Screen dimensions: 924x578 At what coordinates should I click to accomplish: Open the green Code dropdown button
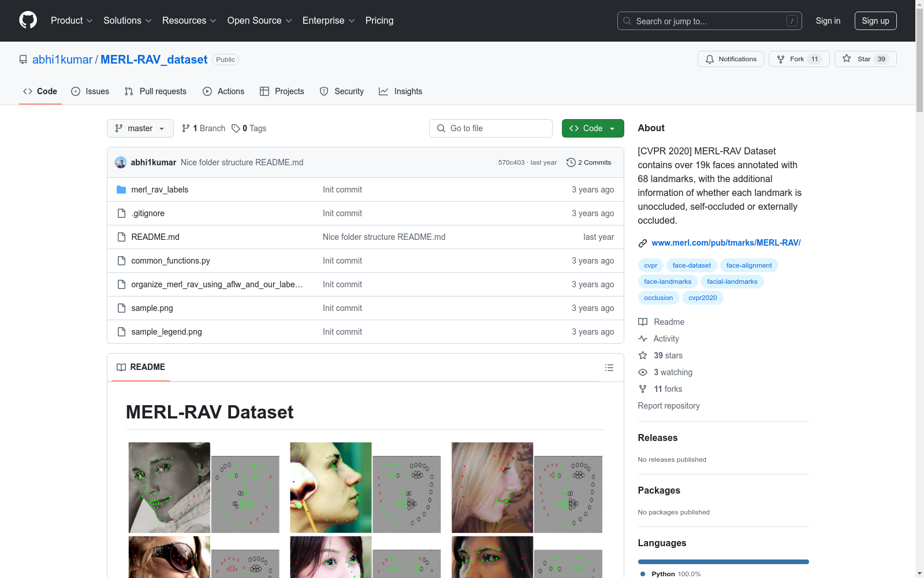593,128
